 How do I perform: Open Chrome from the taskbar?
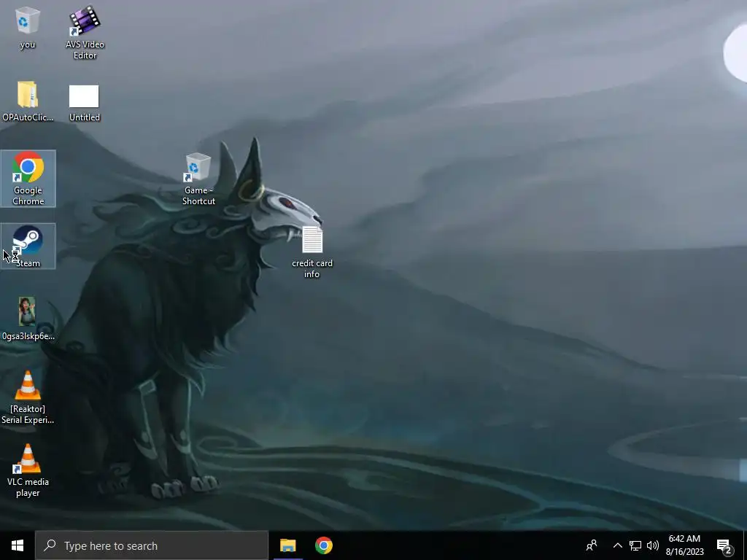pos(323,545)
